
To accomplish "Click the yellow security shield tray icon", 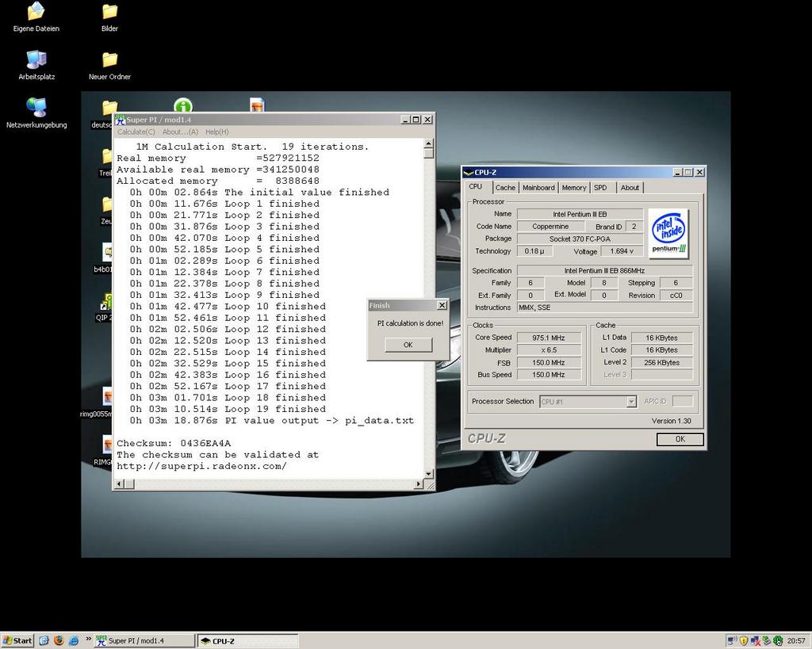I will tap(744, 641).
